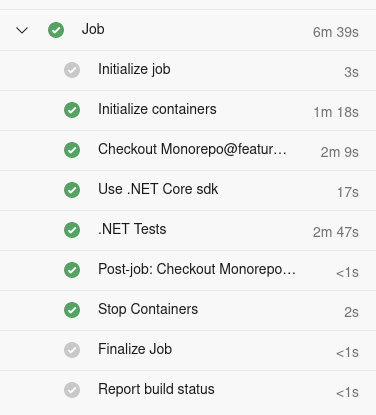Select the Initialize containers step
This screenshot has width=376, height=415.
coord(188,110)
